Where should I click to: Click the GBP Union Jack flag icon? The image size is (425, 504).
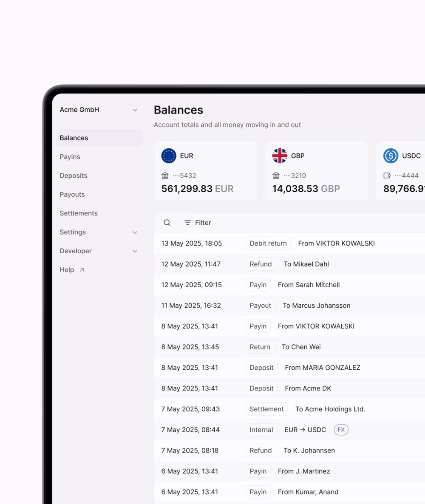tap(280, 156)
